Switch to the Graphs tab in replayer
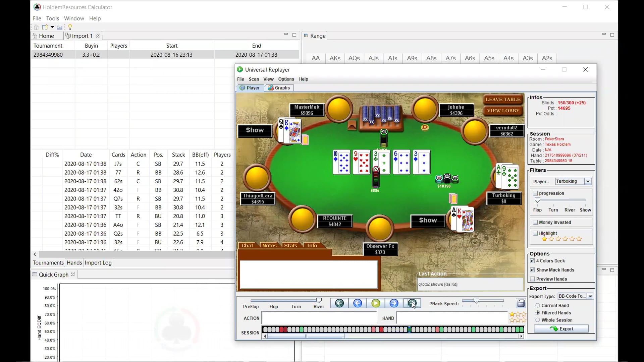Image resolution: width=644 pixels, height=362 pixels. pyautogui.click(x=279, y=88)
